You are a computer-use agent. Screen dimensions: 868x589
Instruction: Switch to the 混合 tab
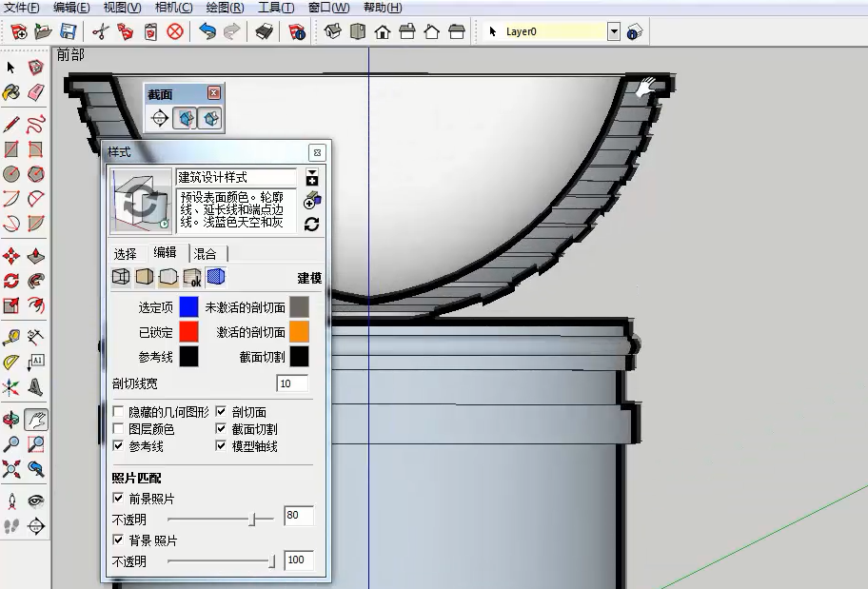pyautogui.click(x=206, y=253)
